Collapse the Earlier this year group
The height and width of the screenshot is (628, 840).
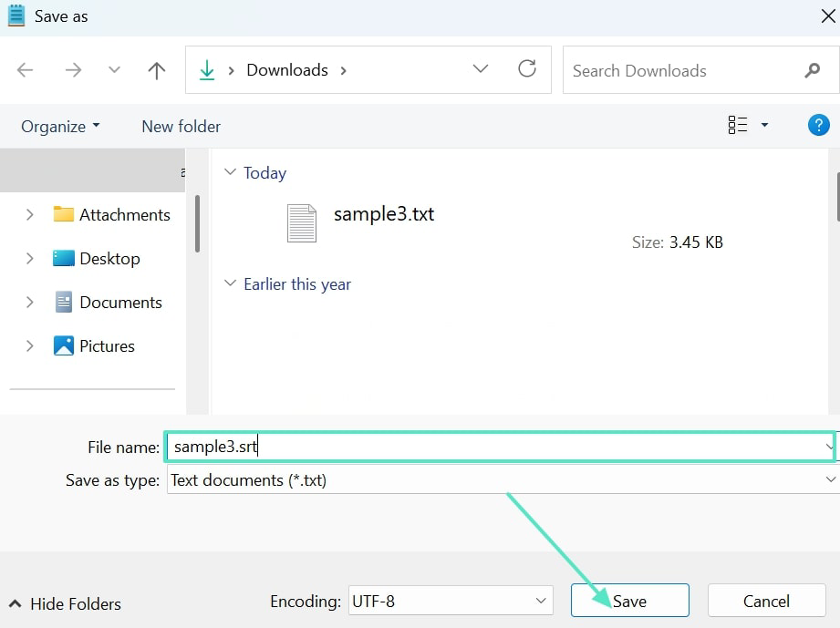click(x=230, y=283)
